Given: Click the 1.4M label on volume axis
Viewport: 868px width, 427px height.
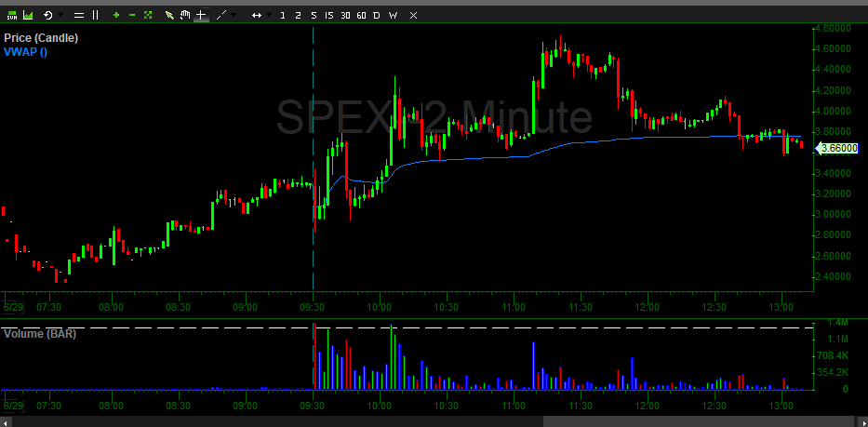Looking at the screenshot, I should point(837,322).
